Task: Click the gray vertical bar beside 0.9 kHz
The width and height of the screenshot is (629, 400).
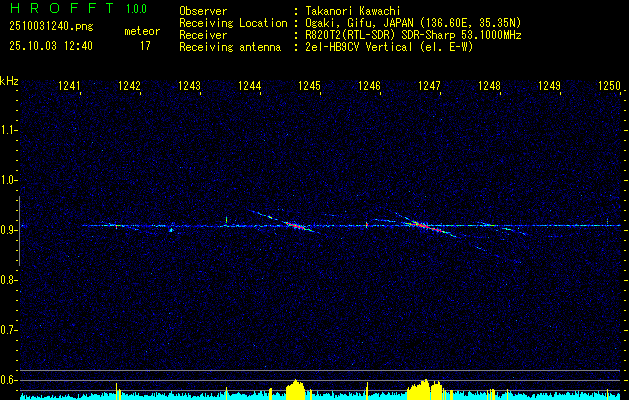Action: [x=19, y=231]
